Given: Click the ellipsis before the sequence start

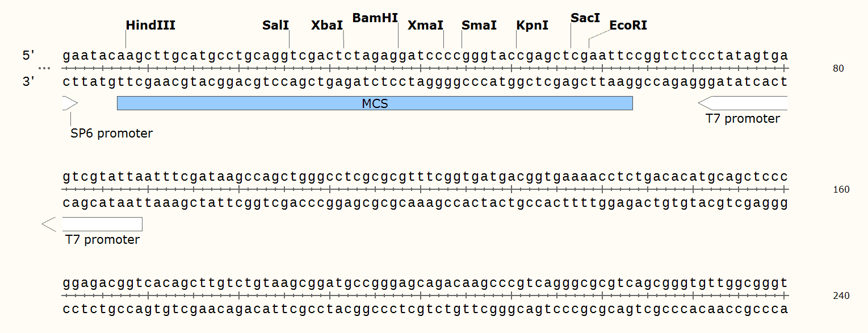Looking at the screenshot, I should click(45, 69).
